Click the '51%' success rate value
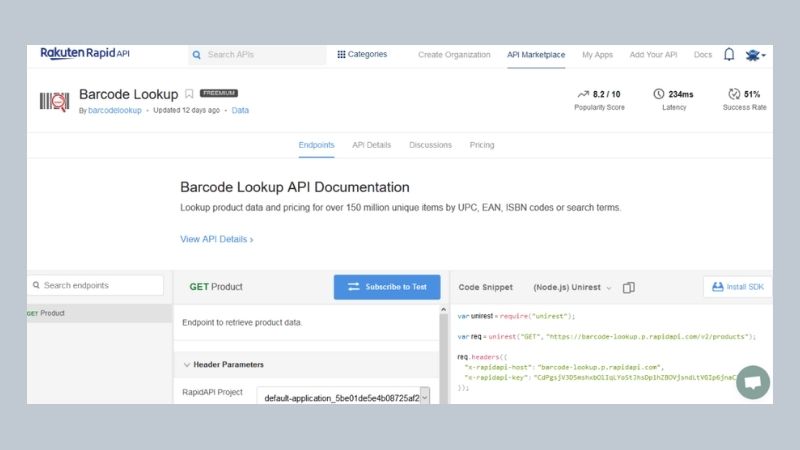The width and height of the screenshot is (800, 450). [752, 94]
